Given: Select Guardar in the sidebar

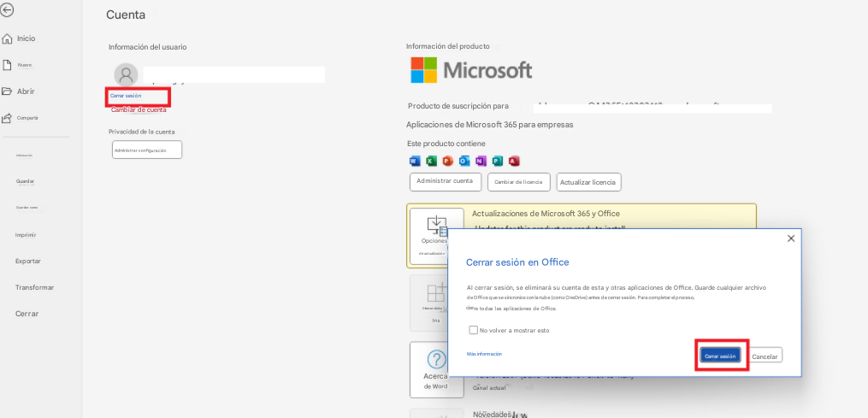Looking at the screenshot, I should [x=26, y=181].
